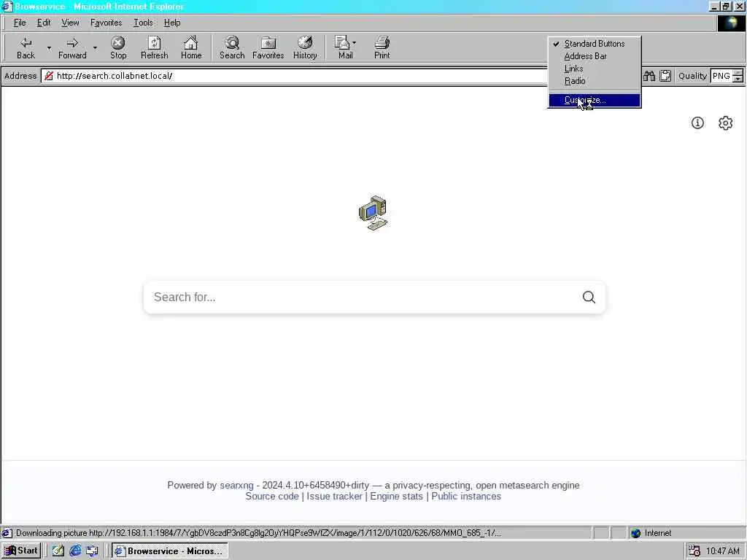Viewport: 747px width, 560px height.
Task: Click the Quality PNG value field
Action: [721, 76]
